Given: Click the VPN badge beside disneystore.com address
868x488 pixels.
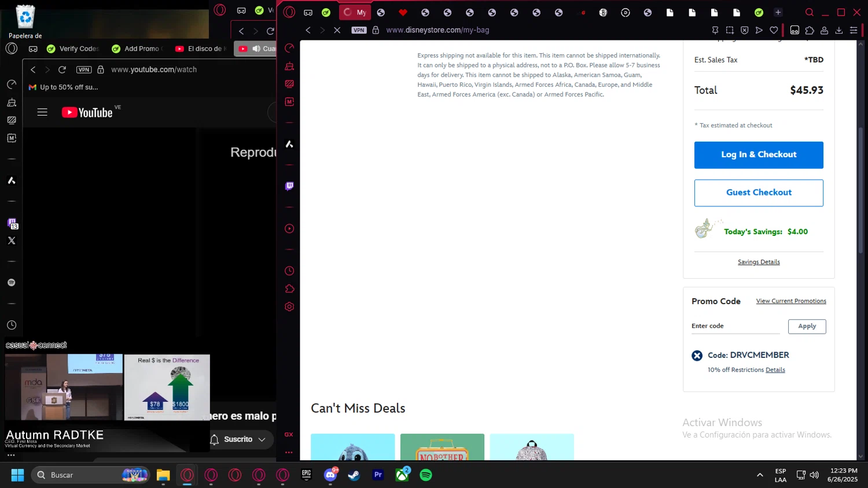Looking at the screenshot, I should click(359, 30).
